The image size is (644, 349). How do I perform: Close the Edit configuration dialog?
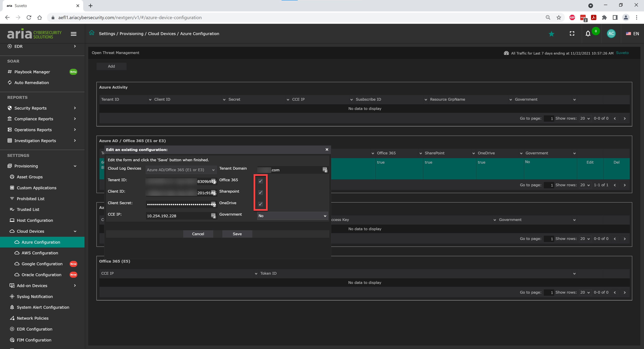click(x=327, y=149)
